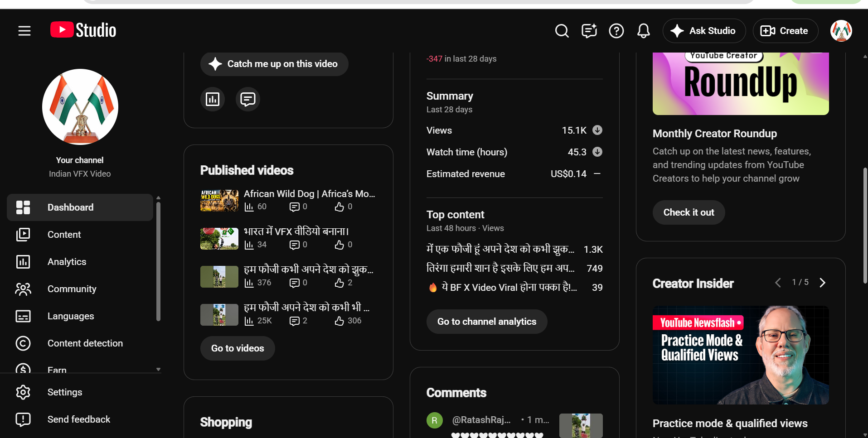Screen dimensions: 868x438
Task: Click the Languages subtitles icon
Action: click(x=23, y=316)
